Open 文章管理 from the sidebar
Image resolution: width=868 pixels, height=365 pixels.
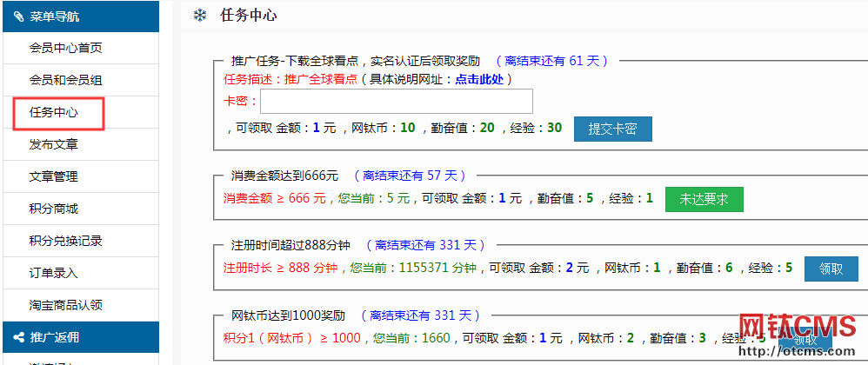[54, 176]
